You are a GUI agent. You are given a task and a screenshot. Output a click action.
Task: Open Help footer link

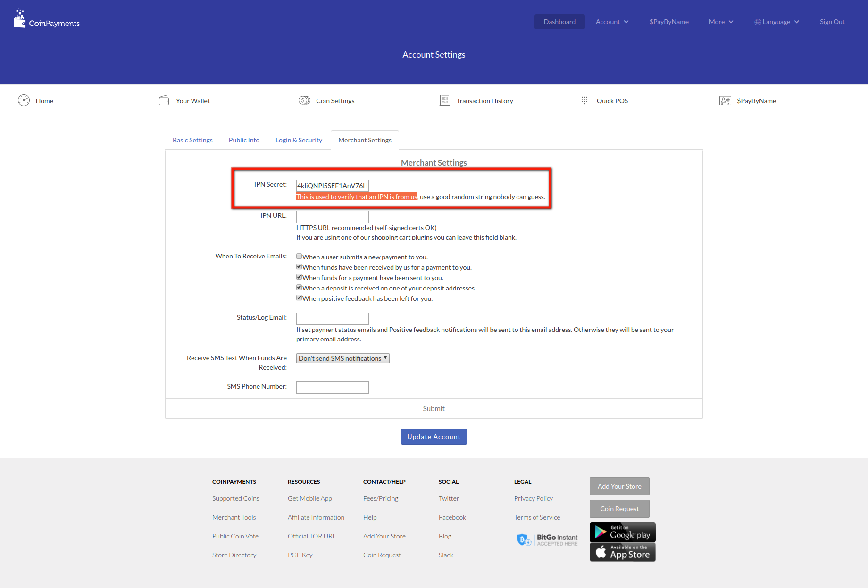pos(370,517)
